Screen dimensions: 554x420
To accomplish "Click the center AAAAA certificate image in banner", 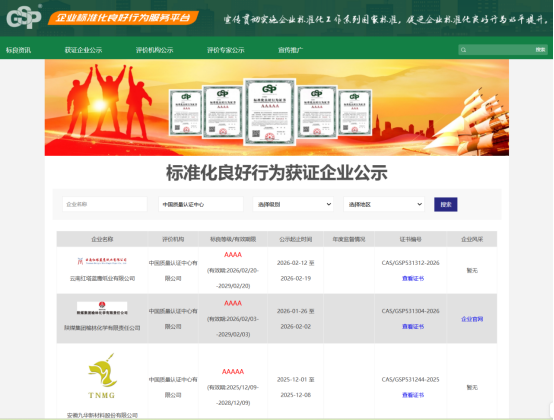I will pos(270,112).
